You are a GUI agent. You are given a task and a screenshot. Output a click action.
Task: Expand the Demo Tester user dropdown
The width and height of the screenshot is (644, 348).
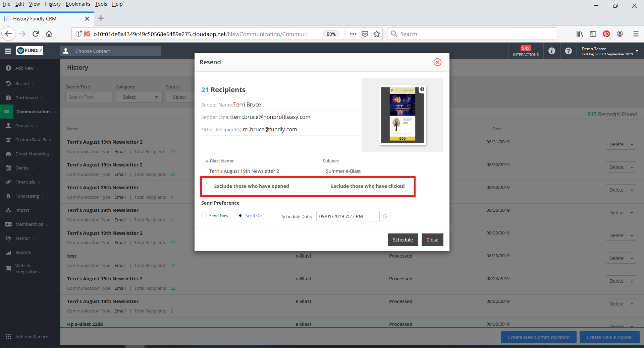[637, 51]
